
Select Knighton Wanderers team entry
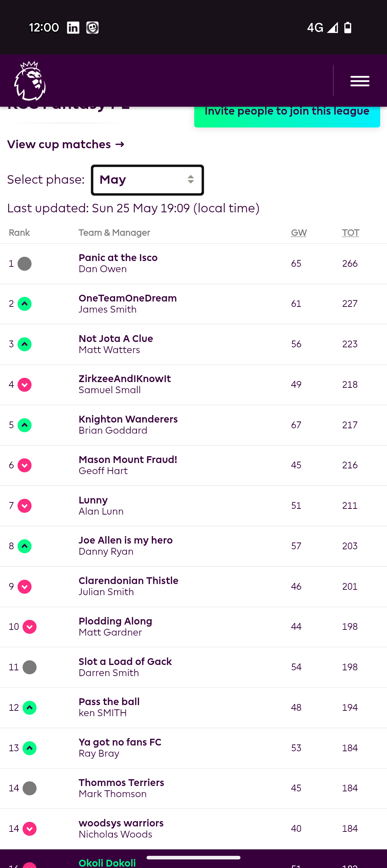coord(128,419)
